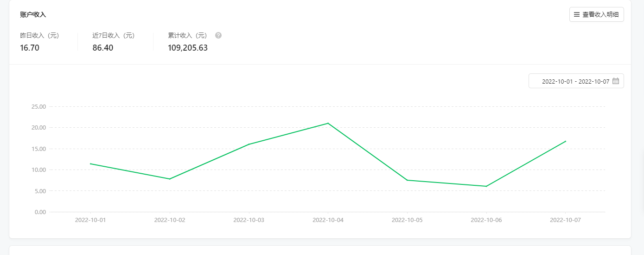Viewport: 644px width, 255px height.
Task: Click the 2022-10-01 - 2022-10-07 date range field
Action: click(x=575, y=81)
